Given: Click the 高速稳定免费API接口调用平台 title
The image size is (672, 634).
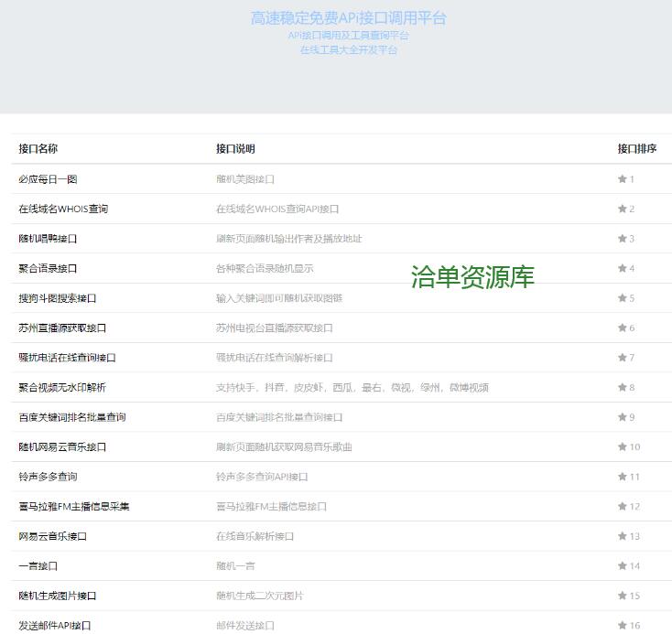Looking at the screenshot, I should pos(349,18).
